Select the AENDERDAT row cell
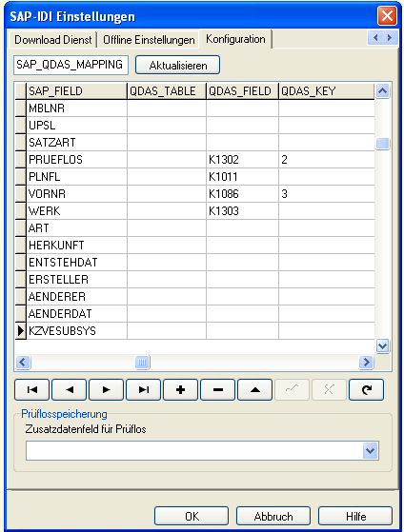404x532 pixels. (x=76, y=314)
